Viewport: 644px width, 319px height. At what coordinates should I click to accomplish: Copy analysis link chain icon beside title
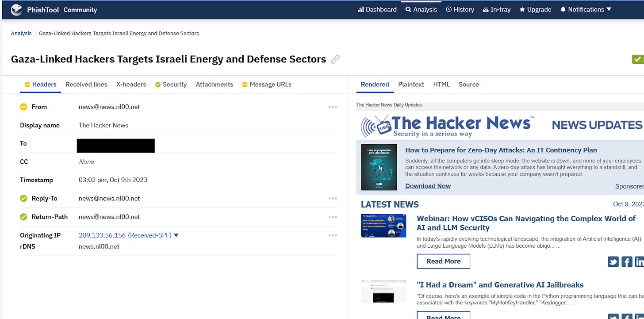pos(335,59)
